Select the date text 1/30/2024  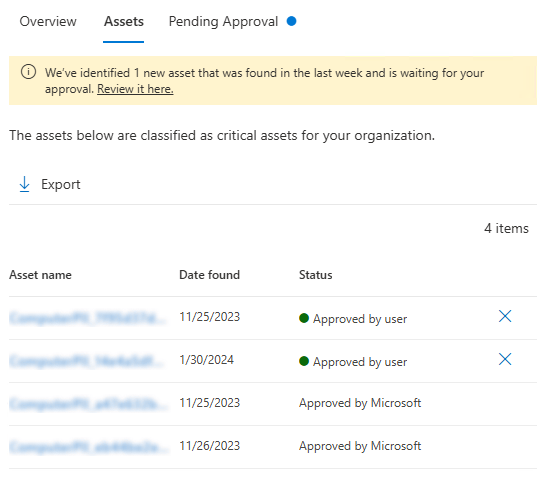pyautogui.click(x=206, y=360)
